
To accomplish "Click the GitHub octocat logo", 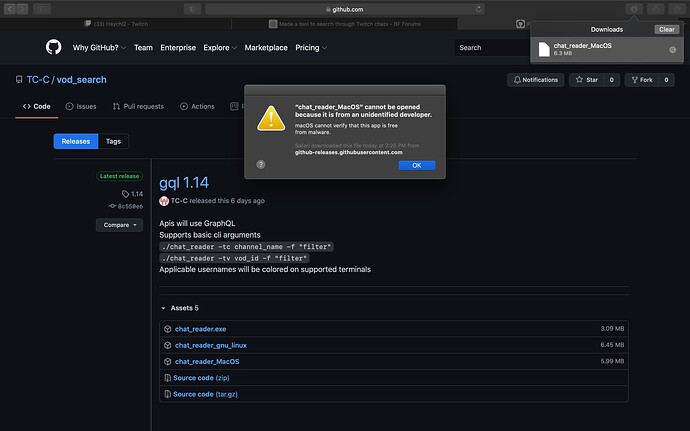I will 54,47.
